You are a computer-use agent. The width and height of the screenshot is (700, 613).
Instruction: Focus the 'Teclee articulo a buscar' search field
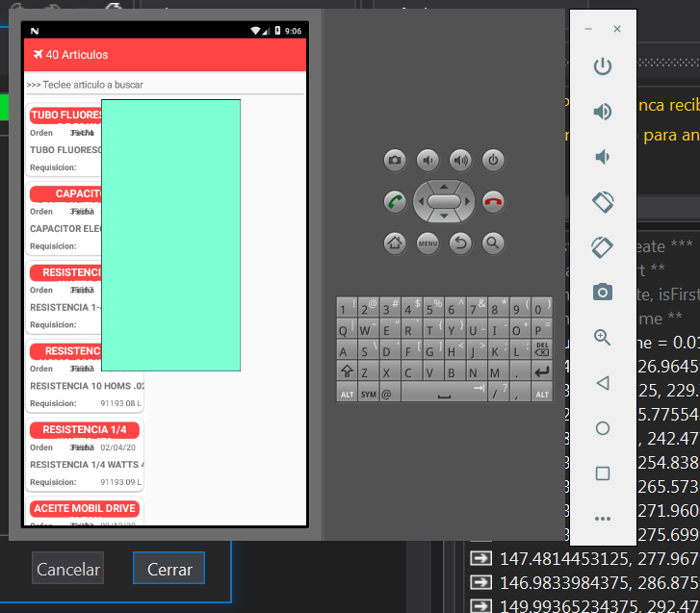pos(166,85)
